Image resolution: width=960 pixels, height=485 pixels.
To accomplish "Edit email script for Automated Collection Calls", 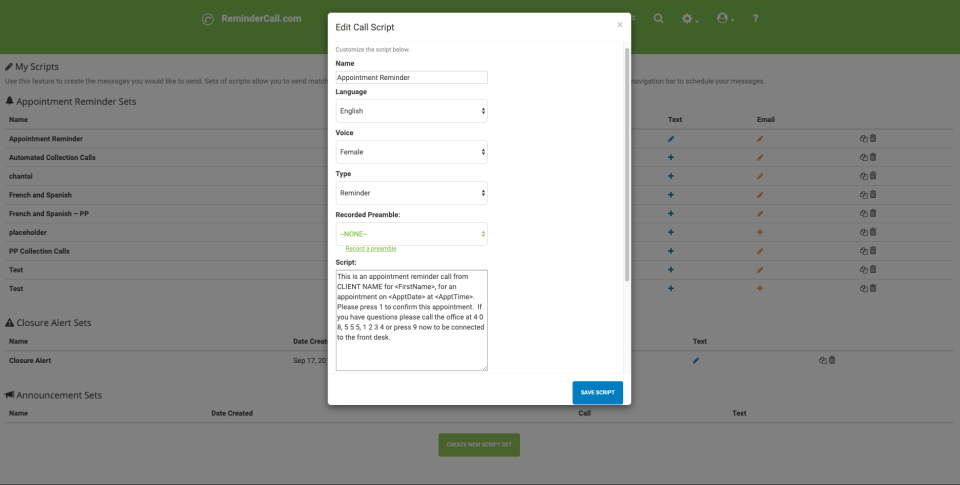I will click(760, 157).
